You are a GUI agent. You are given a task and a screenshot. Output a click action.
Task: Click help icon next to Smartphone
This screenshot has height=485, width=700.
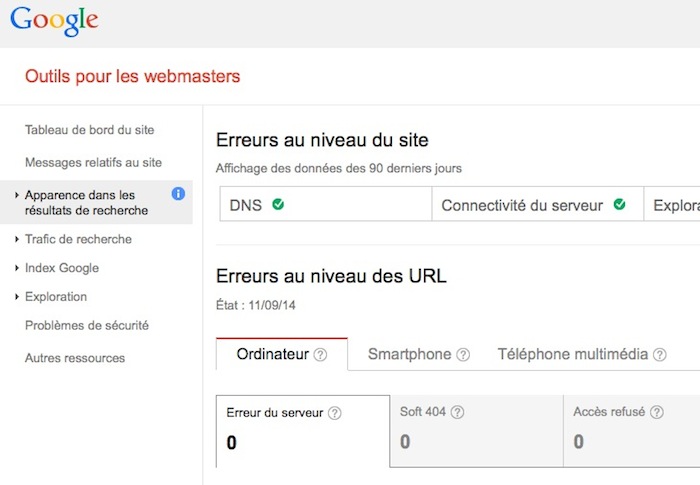462,355
